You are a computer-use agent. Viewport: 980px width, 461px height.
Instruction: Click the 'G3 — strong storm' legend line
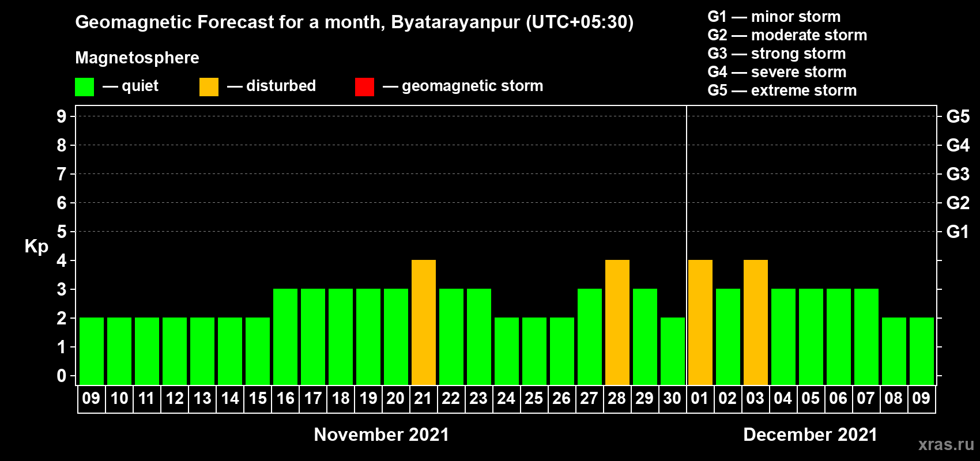777,54
